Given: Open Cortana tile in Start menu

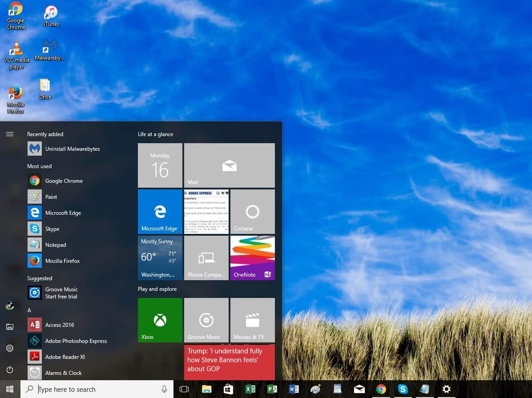Looking at the screenshot, I should (252, 212).
